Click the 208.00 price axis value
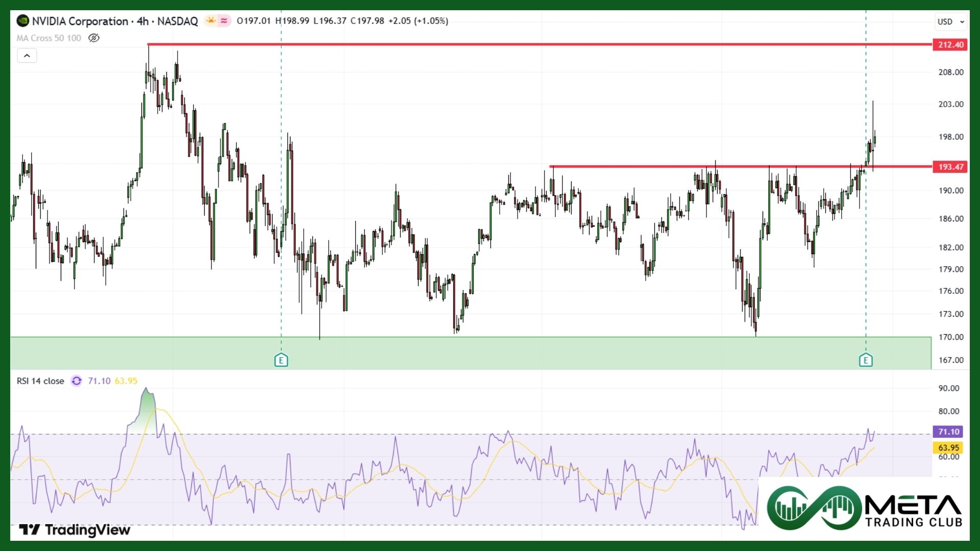 pyautogui.click(x=951, y=72)
